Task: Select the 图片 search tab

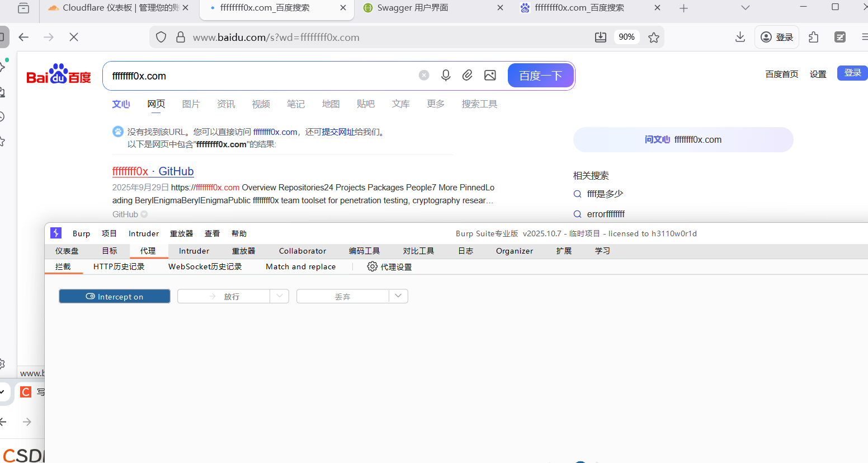Action: coord(191,104)
